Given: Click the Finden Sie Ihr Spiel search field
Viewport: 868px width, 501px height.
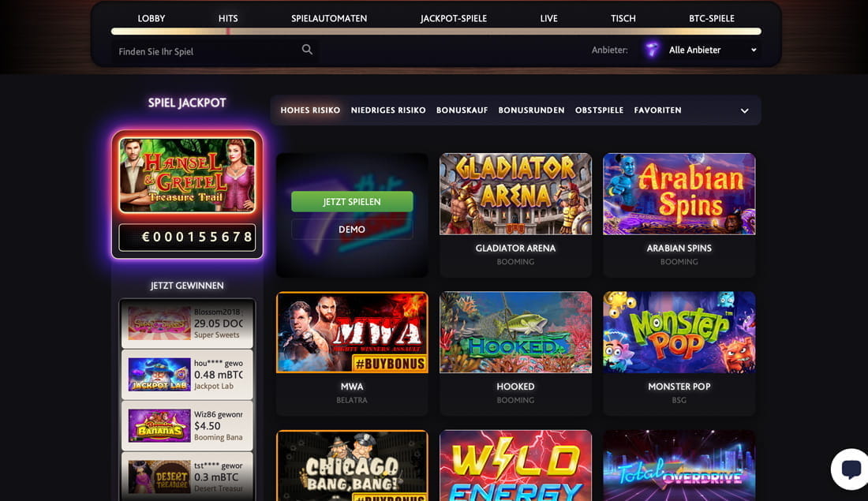Looking at the screenshot, I should click(x=208, y=51).
